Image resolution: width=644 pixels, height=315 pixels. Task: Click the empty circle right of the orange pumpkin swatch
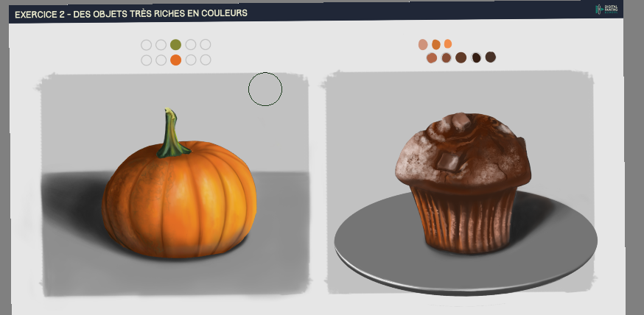pyautogui.click(x=191, y=60)
